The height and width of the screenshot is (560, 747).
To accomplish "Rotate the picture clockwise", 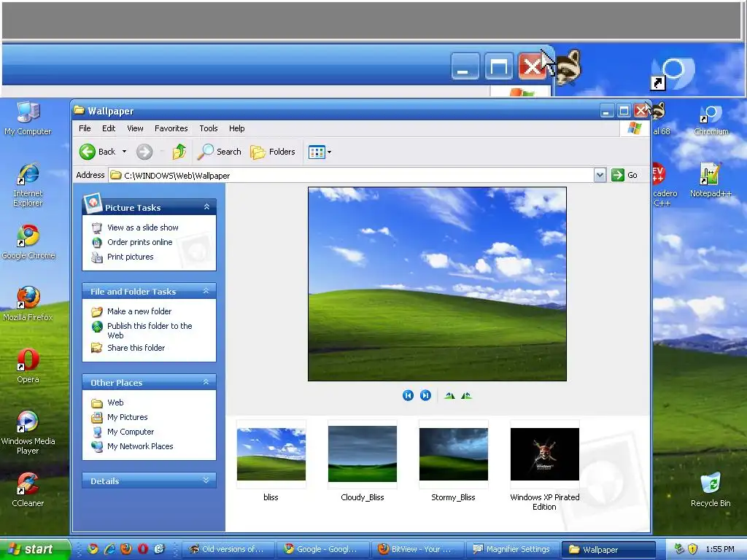I will tap(449, 396).
